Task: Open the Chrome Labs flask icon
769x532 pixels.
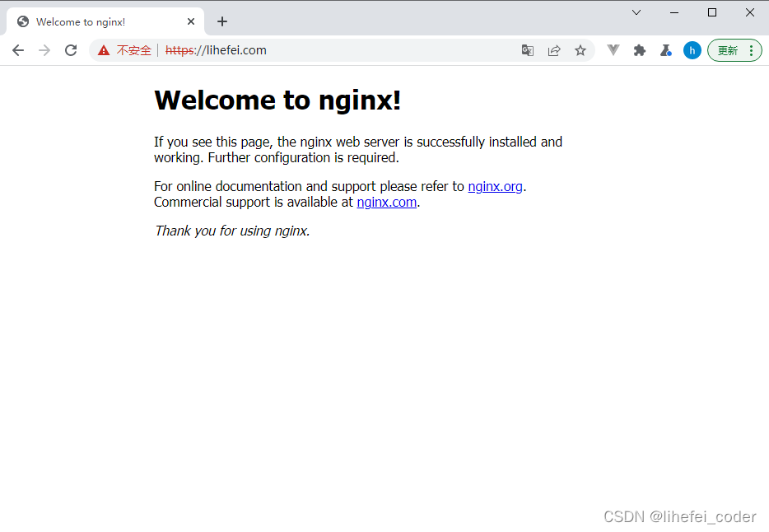Action: click(666, 50)
